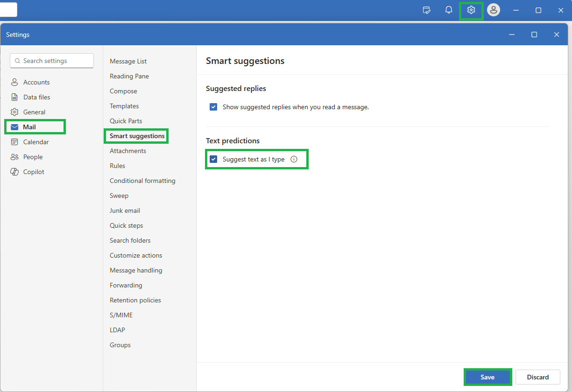This screenshot has height=392, width=572.
Task: Click the info icon beside Suggest text
Action: point(294,159)
